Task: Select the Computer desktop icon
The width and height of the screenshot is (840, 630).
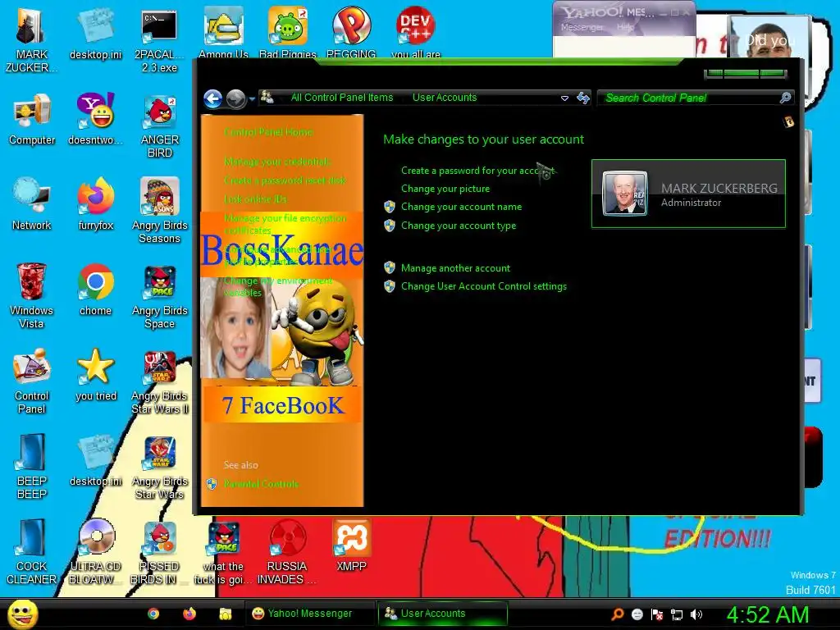Action: point(32,120)
